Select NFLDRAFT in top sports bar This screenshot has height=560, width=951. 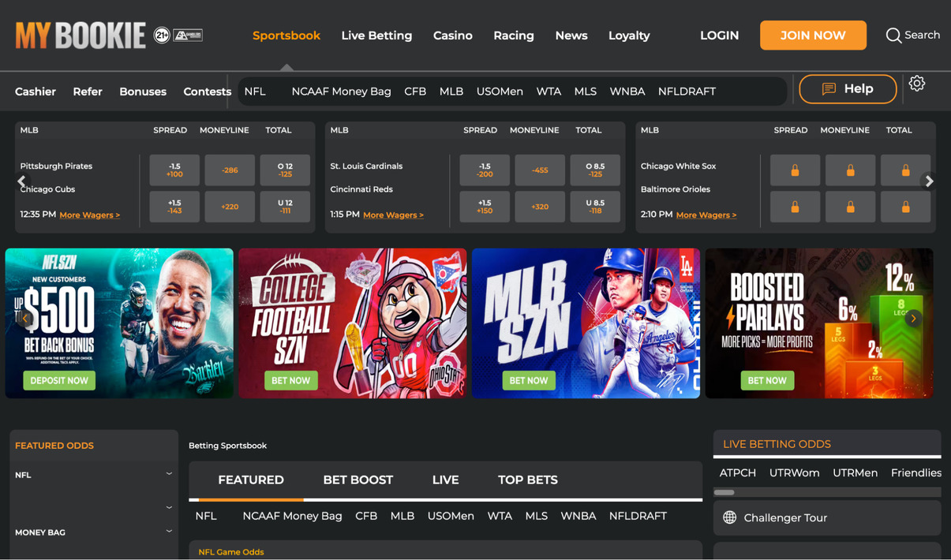[687, 91]
